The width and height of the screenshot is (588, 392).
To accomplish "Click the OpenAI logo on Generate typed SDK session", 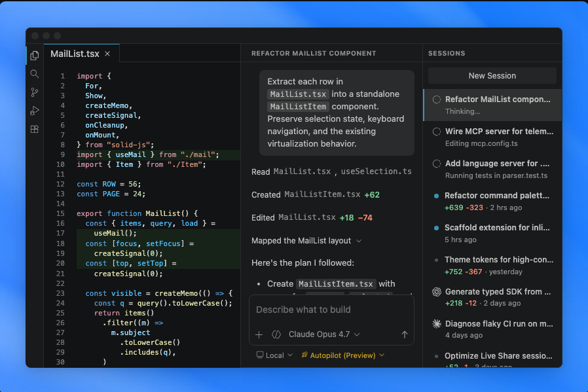I will 437,292.
